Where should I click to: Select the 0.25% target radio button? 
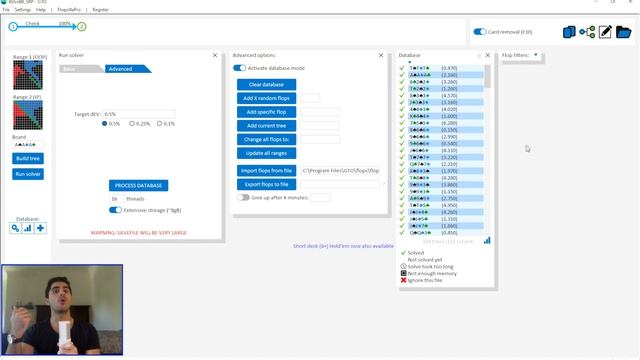click(x=131, y=124)
